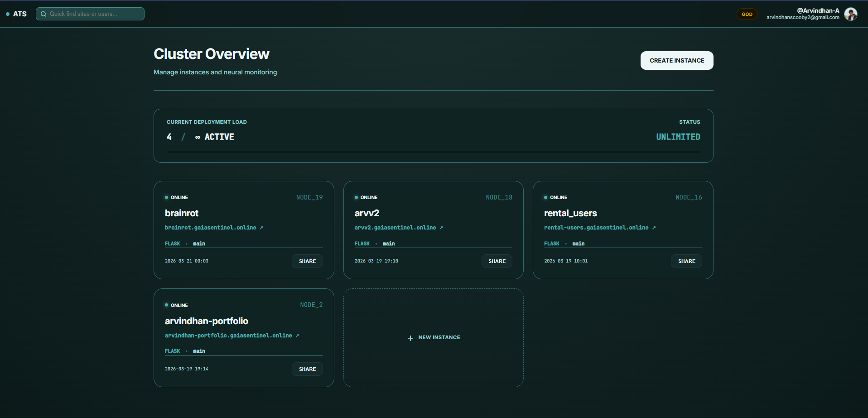Click external link arrow beside arvindhan-portfolio URL
The image size is (868, 418).
coord(297,335)
